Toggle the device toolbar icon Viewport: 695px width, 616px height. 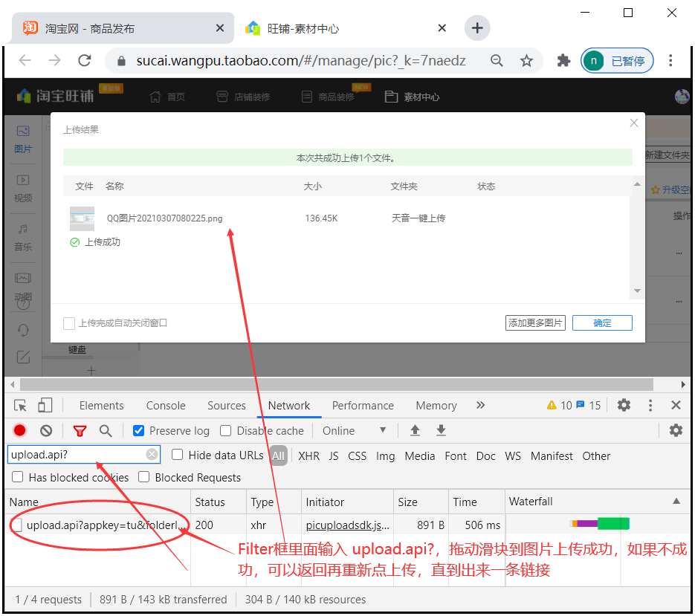45,406
